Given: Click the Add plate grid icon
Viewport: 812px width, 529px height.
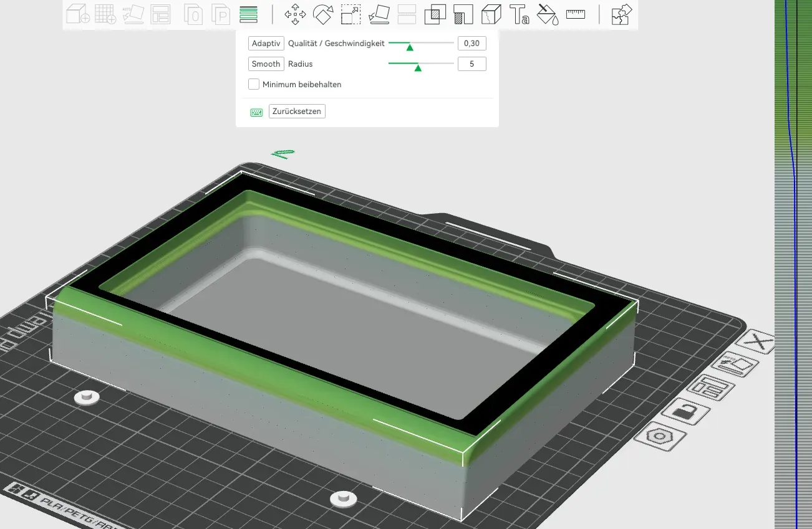Looking at the screenshot, I should pos(105,14).
